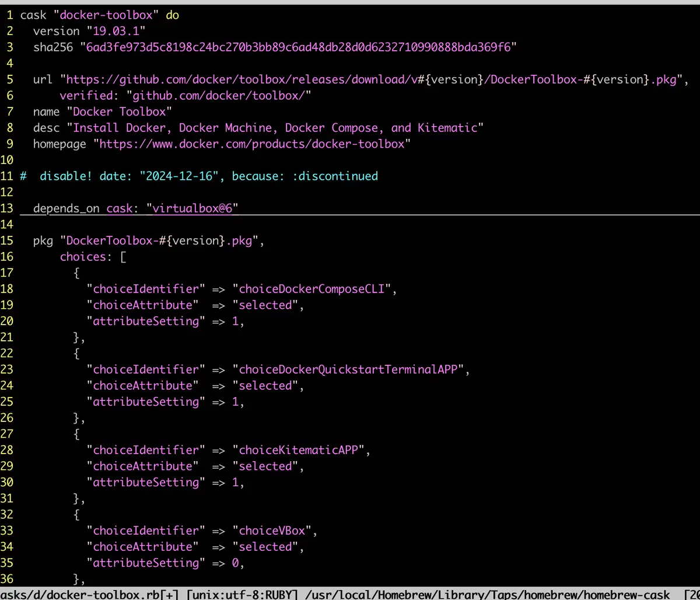Click the :discontinued symbol
This screenshot has height=600, width=700.
click(335, 176)
